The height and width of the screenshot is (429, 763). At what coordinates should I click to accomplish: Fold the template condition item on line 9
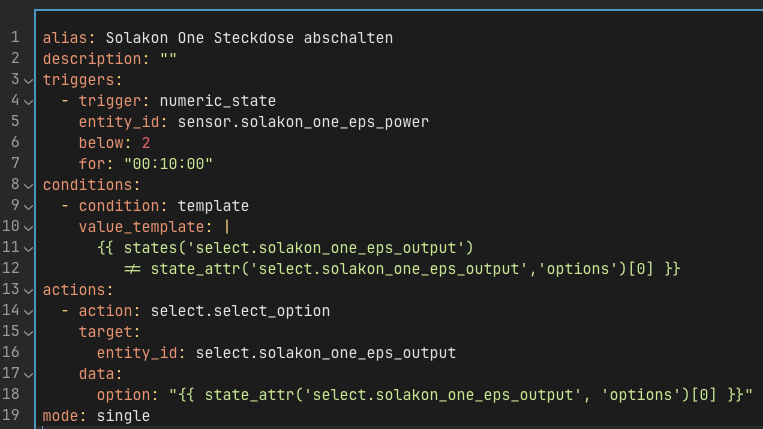27,206
